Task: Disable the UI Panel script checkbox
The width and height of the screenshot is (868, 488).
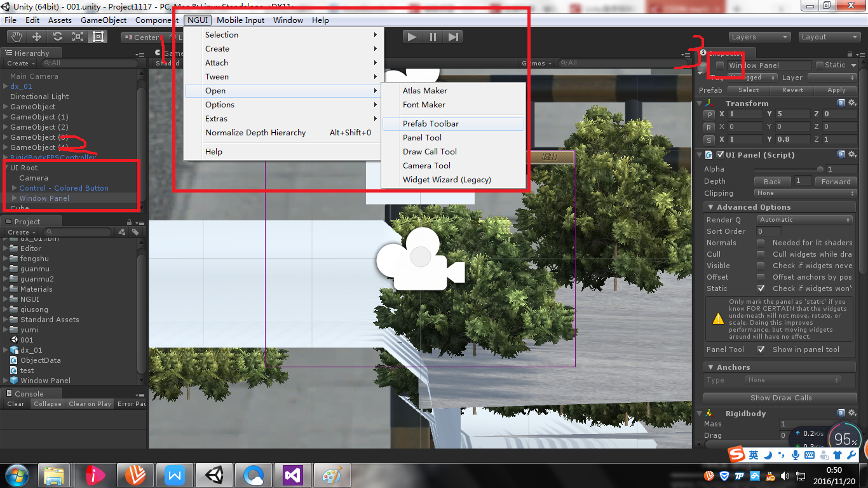Action: (x=721, y=155)
